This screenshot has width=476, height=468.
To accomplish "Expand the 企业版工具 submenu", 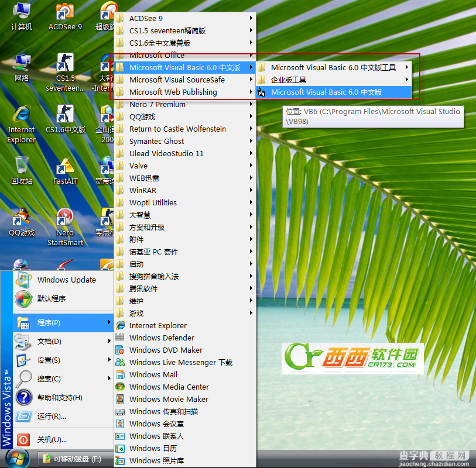I will point(334,80).
